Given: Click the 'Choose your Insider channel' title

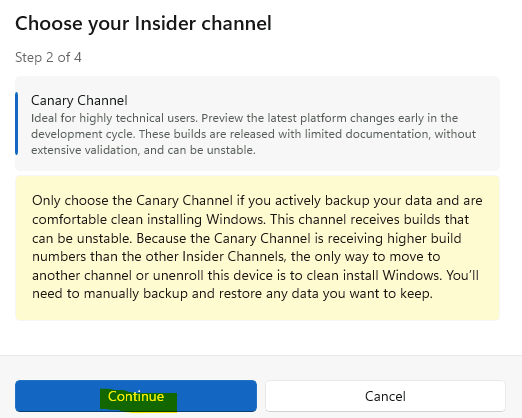Looking at the screenshot, I should pos(143,24).
